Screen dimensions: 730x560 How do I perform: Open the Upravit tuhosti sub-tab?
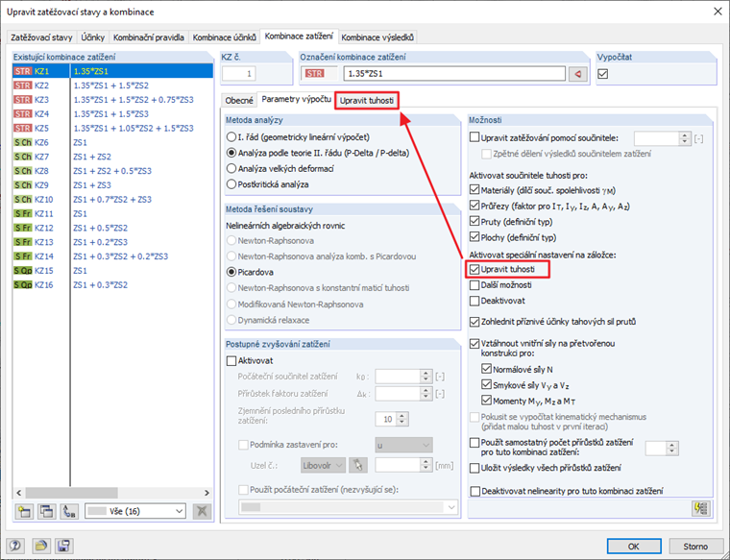pyautogui.click(x=366, y=101)
